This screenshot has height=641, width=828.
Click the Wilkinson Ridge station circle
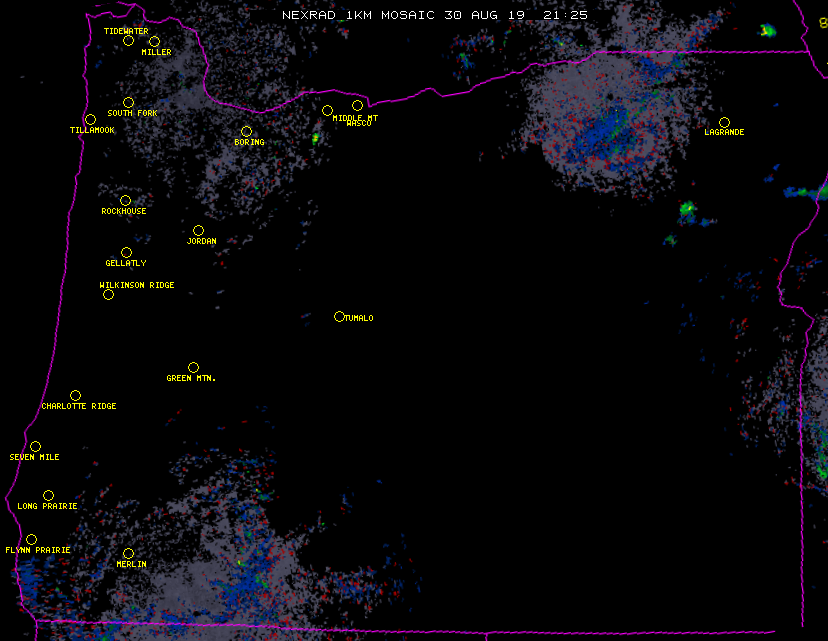pos(108,294)
